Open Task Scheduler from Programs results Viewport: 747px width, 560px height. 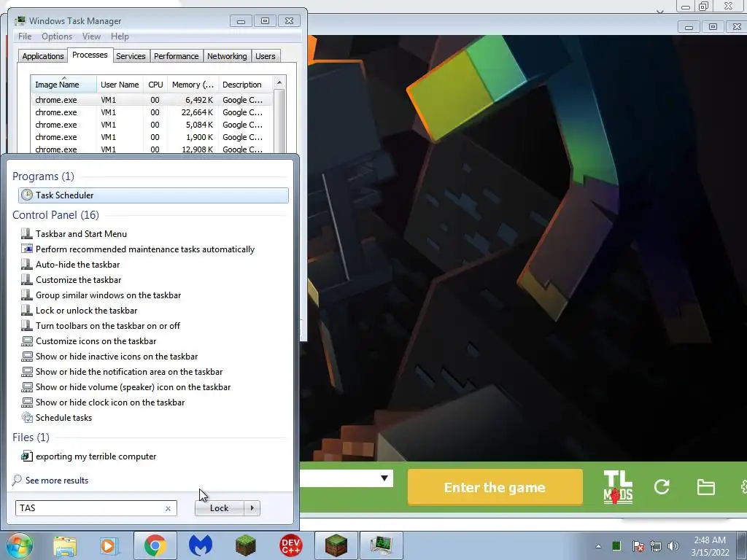click(x=153, y=195)
